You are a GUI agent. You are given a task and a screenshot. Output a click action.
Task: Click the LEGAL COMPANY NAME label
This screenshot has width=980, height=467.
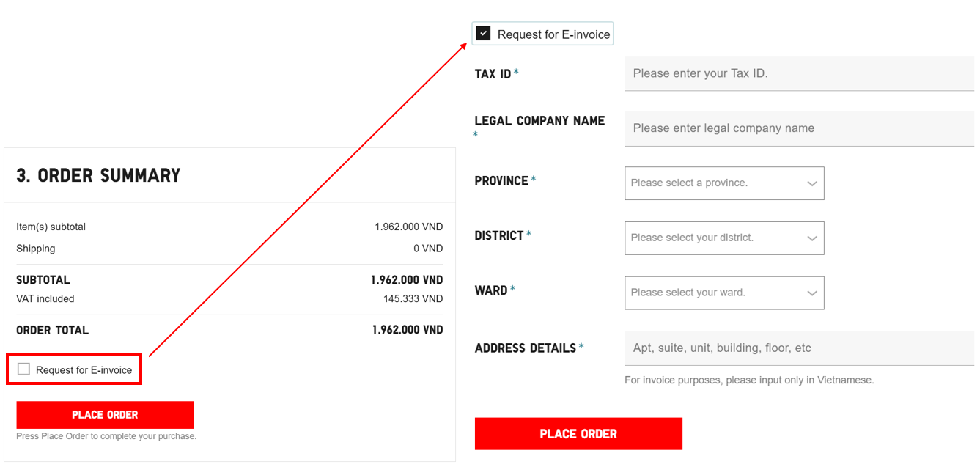point(539,121)
